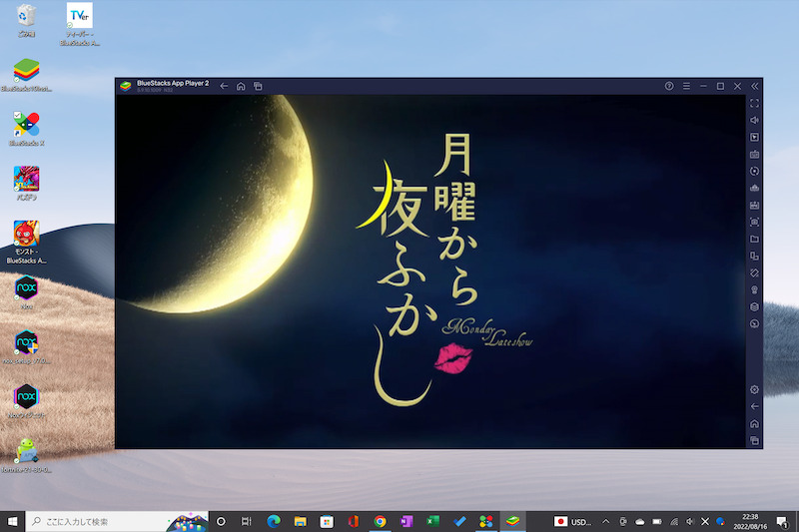Image resolution: width=799 pixels, height=532 pixels.
Task: Open the media folder in sidebar
Action: (755, 239)
